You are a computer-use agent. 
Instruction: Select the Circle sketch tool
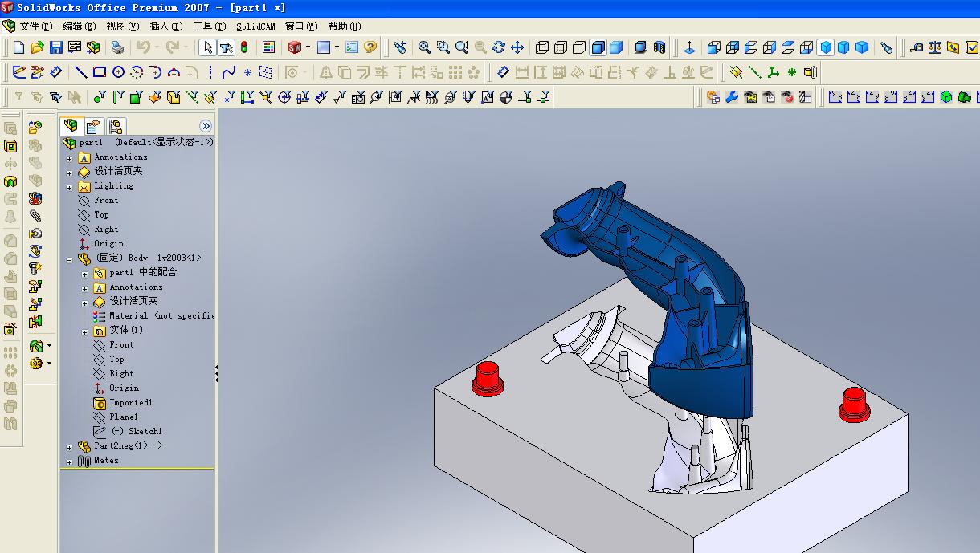pos(118,72)
